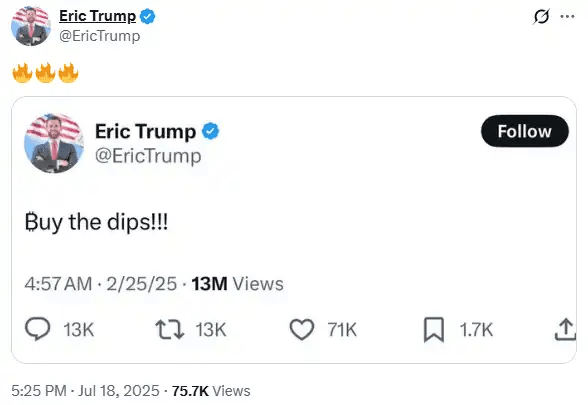Click the top @EricTrump handle
The width and height of the screenshot is (588, 405).
[100, 36]
